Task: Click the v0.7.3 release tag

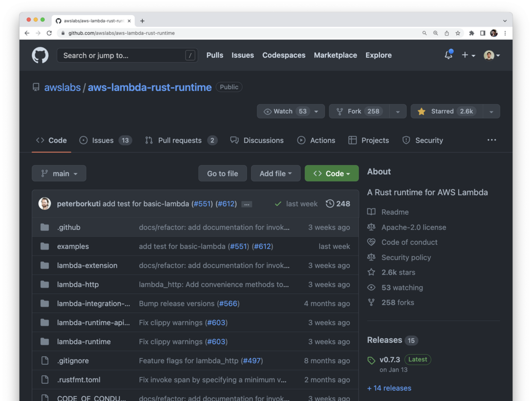Action: pos(389,360)
